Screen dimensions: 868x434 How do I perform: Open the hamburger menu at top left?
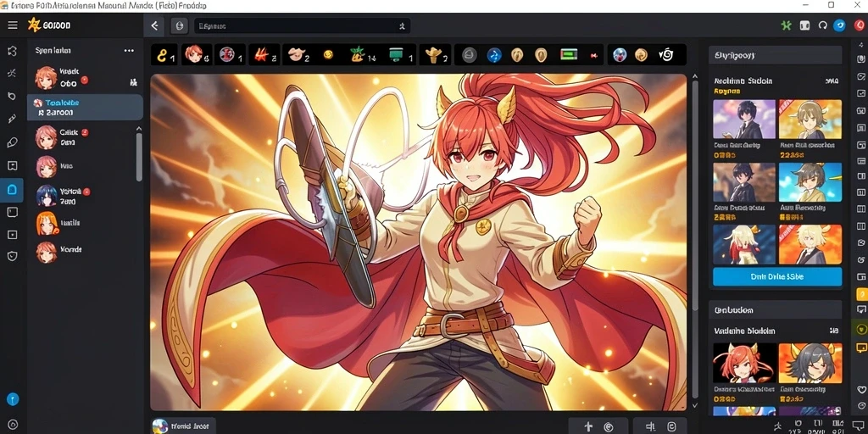click(12, 25)
